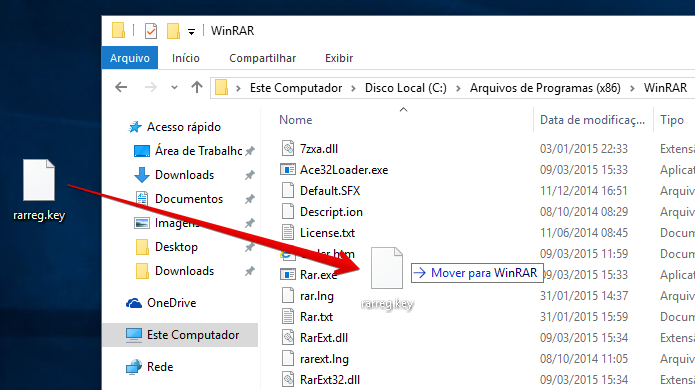
Task: Open the yellow Downloads folder in sidebar
Action: tap(184, 270)
